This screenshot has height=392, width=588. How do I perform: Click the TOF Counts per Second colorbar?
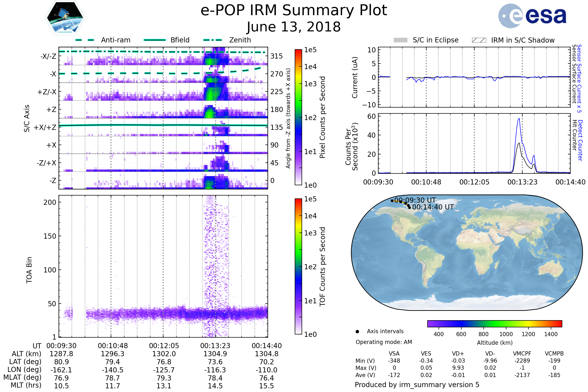[x=298, y=266]
